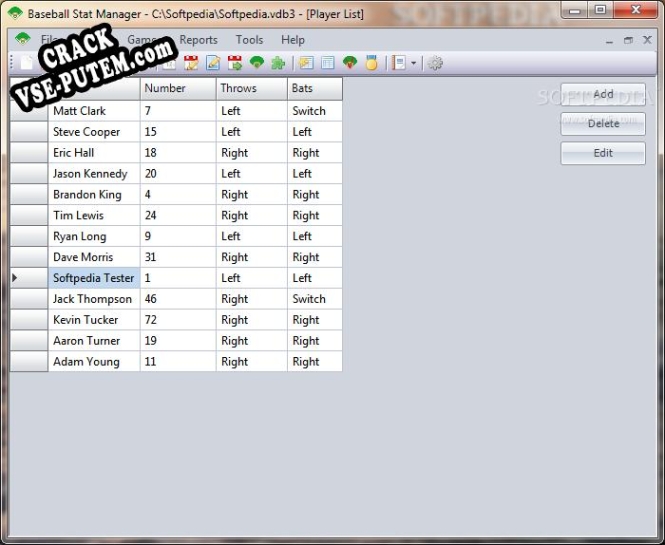This screenshot has height=545, width=665.
Task: Select player Kevin Tucker
Action: [94, 320]
